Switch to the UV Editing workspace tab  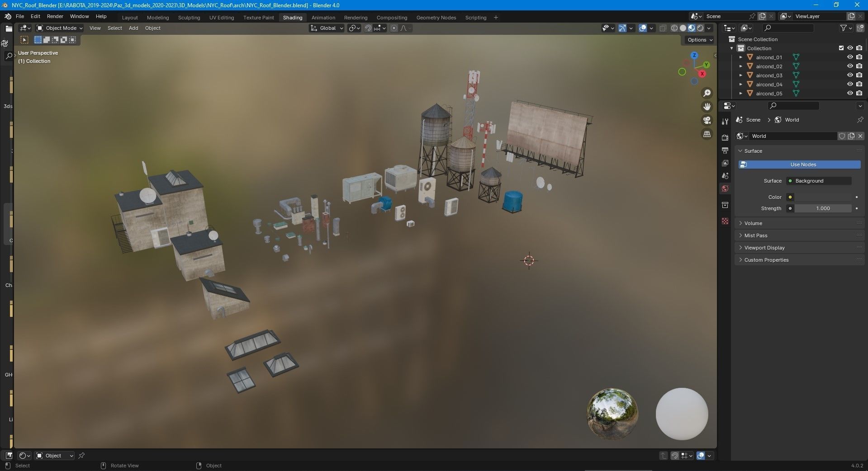point(222,18)
